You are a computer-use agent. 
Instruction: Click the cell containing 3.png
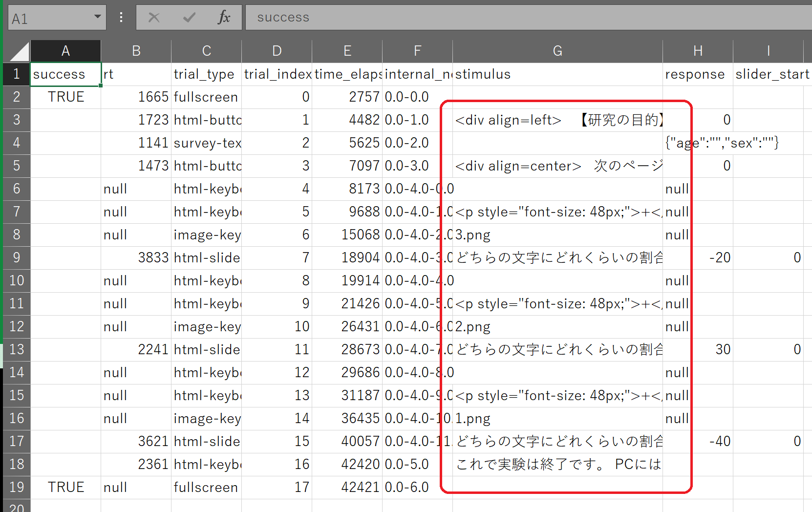pyautogui.click(x=557, y=235)
